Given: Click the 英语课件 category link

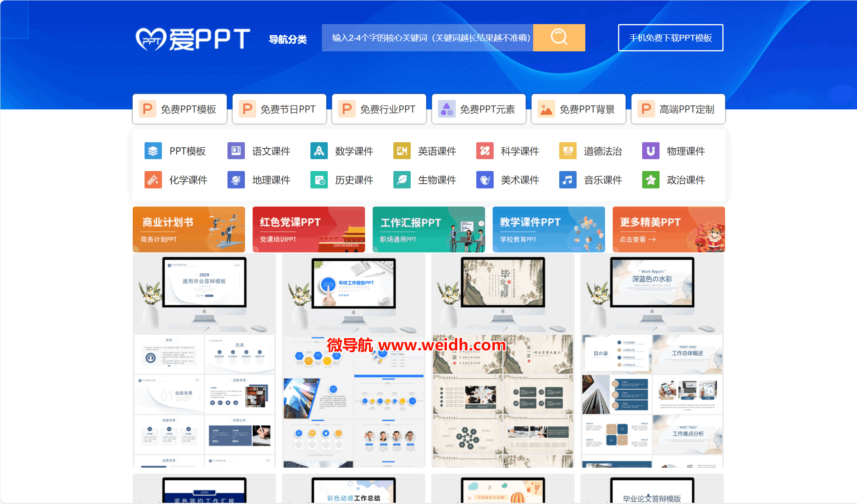Looking at the screenshot, I should (437, 151).
